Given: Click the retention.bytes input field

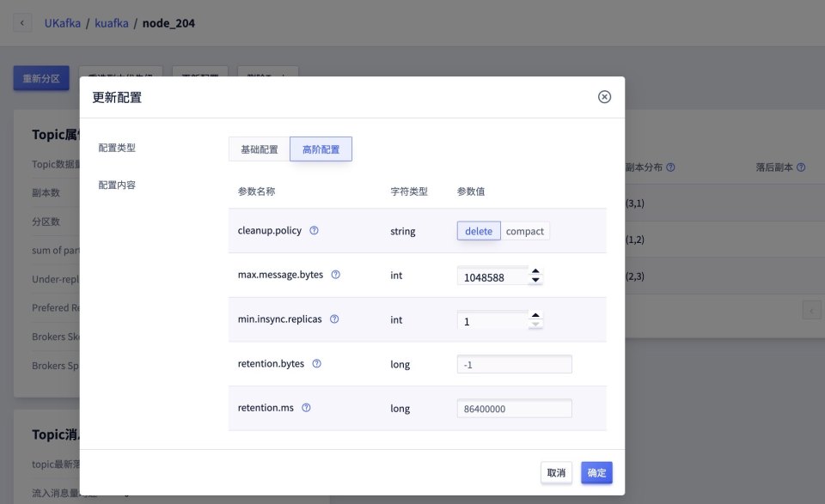Looking at the screenshot, I should 514,365.
